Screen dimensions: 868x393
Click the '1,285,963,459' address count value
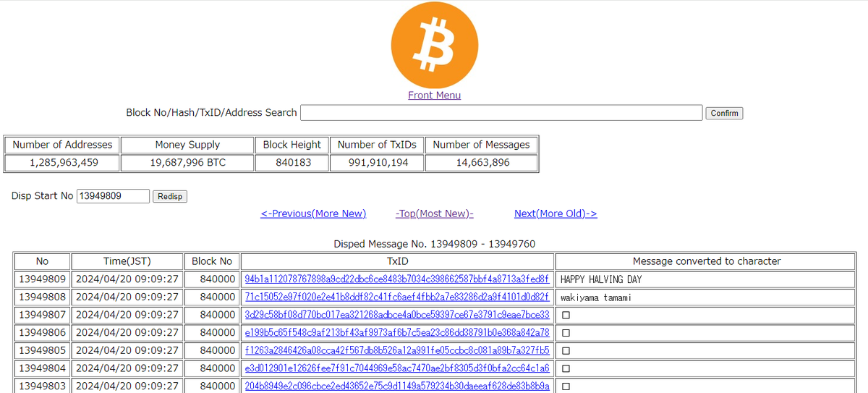point(62,163)
